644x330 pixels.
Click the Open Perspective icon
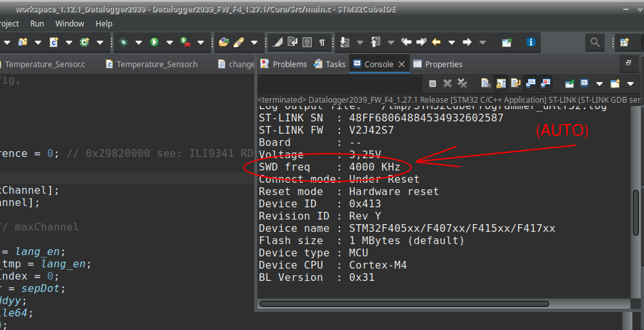coord(625,42)
